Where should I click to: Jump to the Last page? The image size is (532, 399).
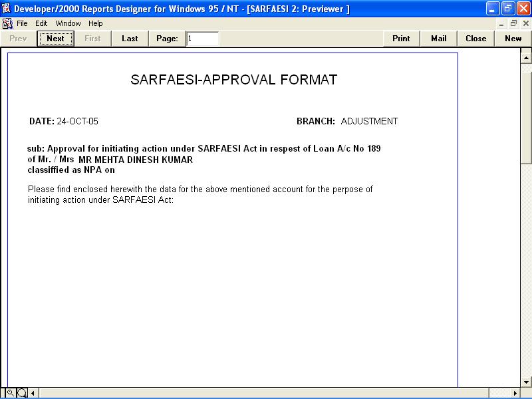(130, 39)
